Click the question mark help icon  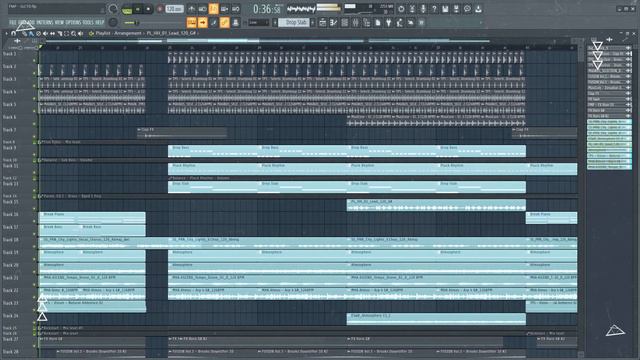(434, 9)
